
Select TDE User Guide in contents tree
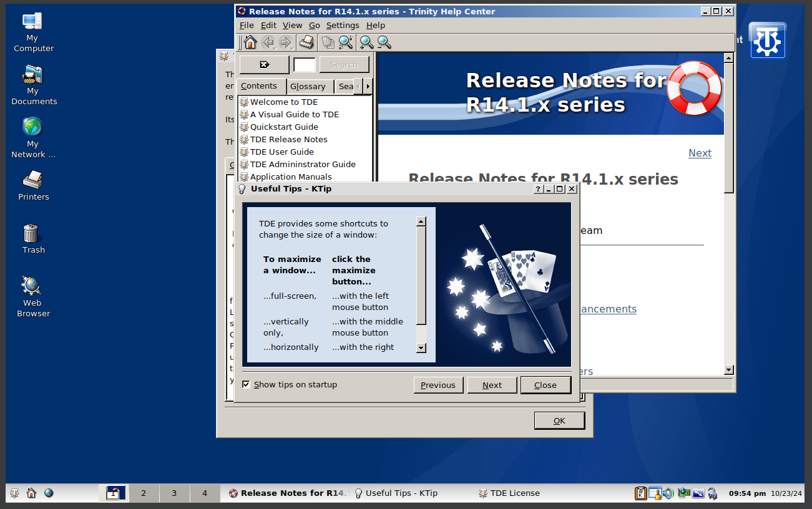[281, 152]
